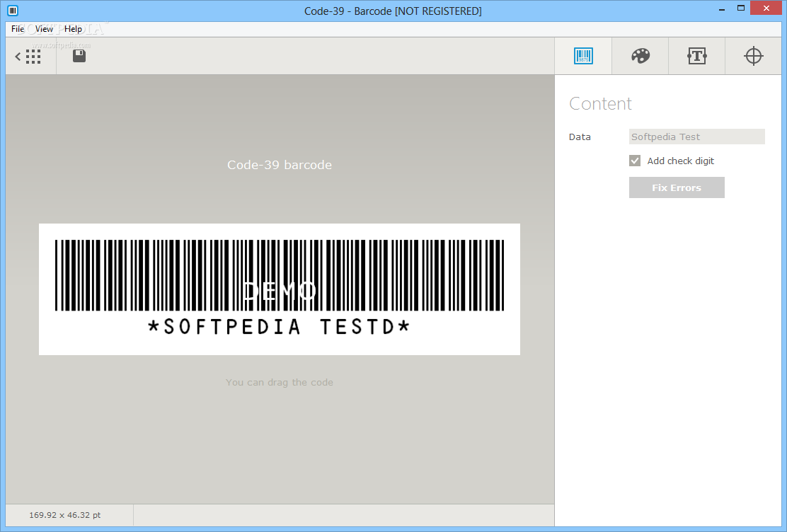
Task: Open the Help menu
Action: (73, 29)
